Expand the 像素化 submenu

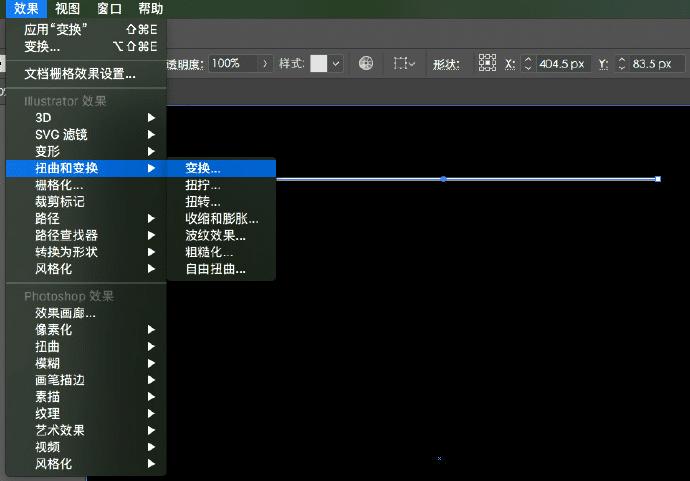point(86,330)
